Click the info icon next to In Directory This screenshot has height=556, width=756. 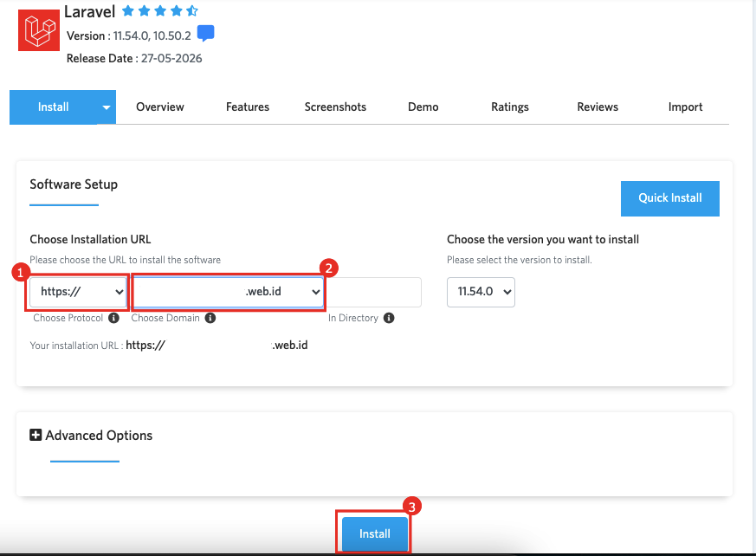click(389, 318)
